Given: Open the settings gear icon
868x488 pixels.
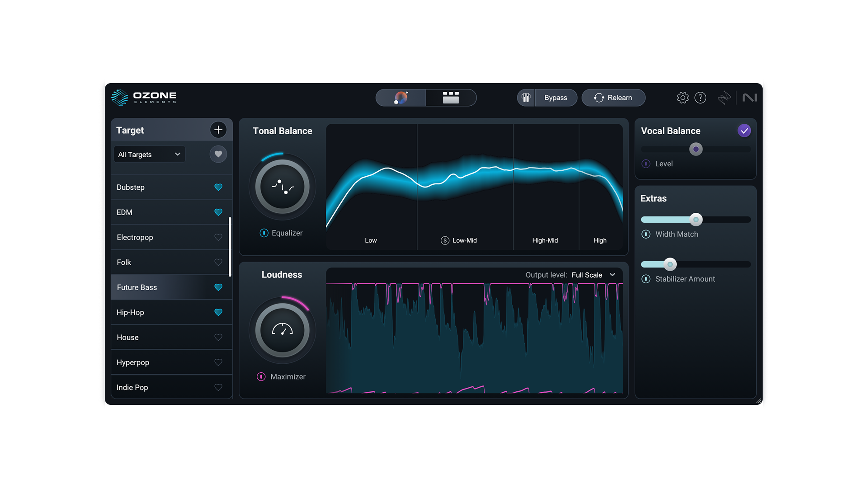Looking at the screenshot, I should (x=683, y=98).
